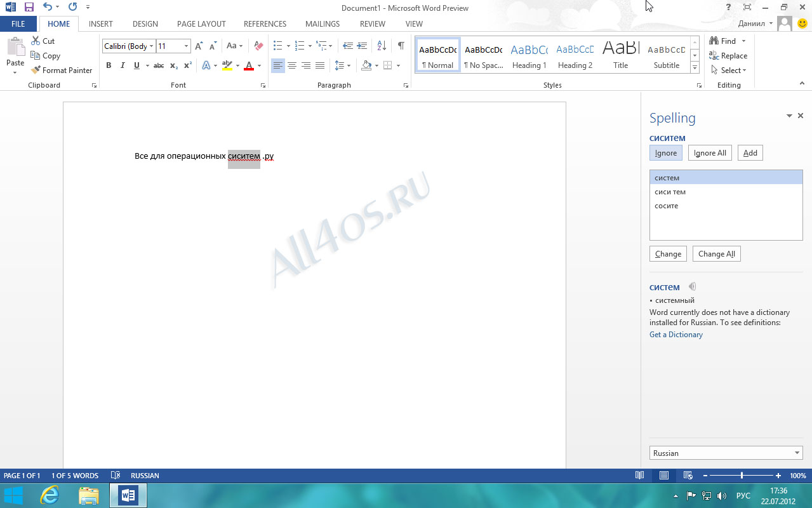Adjust the zoom slider
Image resolution: width=812 pixels, height=508 pixels.
coord(742,476)
